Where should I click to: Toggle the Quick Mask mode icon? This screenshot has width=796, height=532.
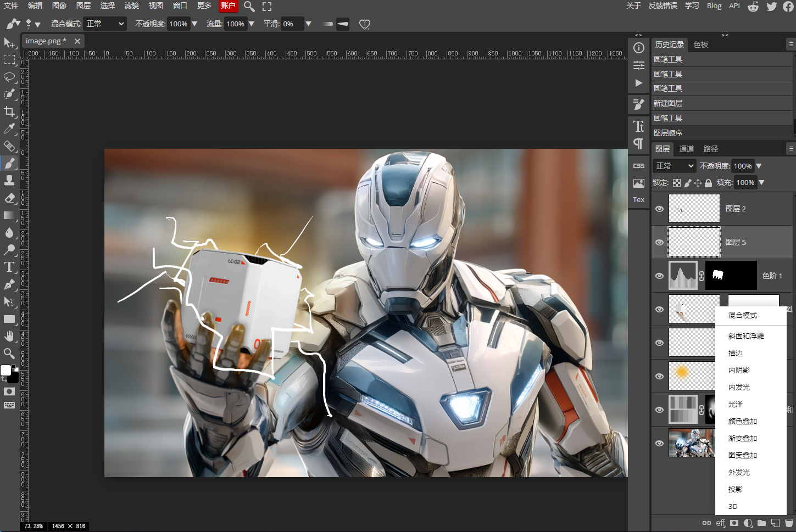click(9, 391)
